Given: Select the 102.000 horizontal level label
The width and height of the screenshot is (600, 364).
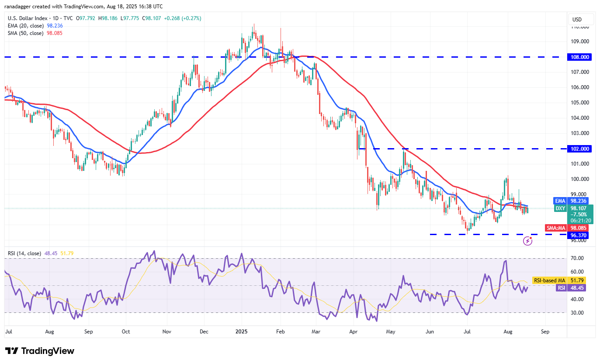Looking at the screenshot, I should coord(579,149).
